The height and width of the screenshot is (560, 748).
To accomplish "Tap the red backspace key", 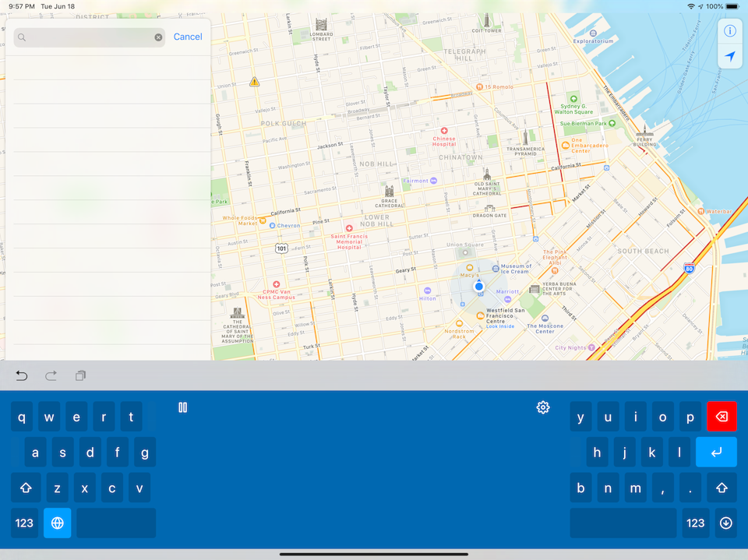I will 722,417.
